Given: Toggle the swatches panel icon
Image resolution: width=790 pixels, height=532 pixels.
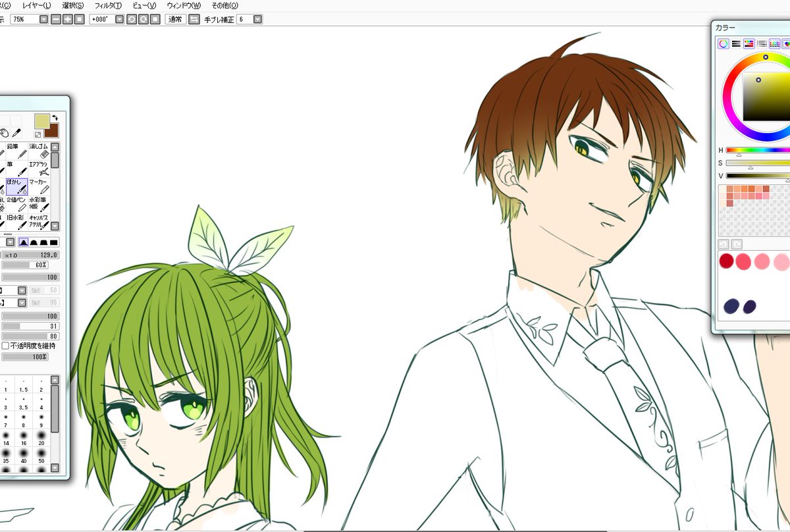Looking at the screenshot, I should [775, 43].
